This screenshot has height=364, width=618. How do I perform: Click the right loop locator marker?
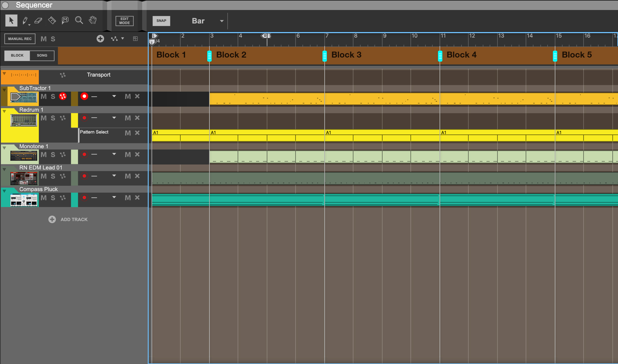pyautogui.click(x=266, y=36)
